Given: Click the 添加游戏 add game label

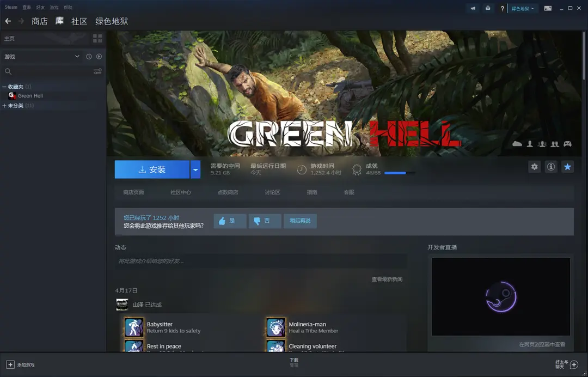Looking at the screenshot, I should (26, 365).
